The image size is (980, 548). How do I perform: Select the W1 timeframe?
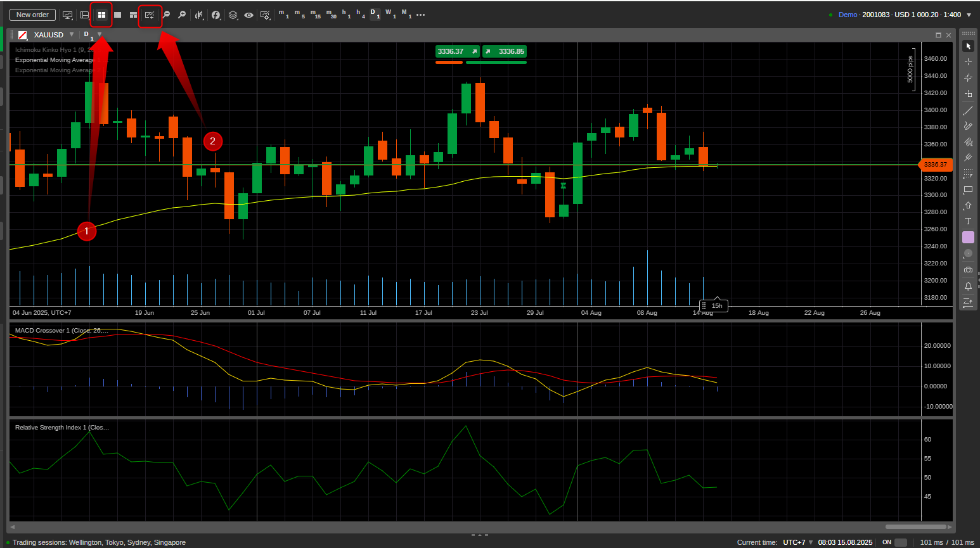[390, 14]
